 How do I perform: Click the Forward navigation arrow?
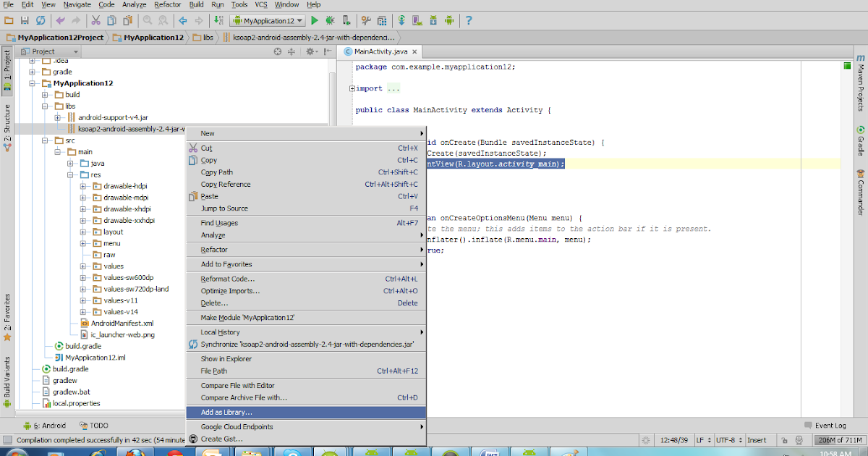point(197,21)
